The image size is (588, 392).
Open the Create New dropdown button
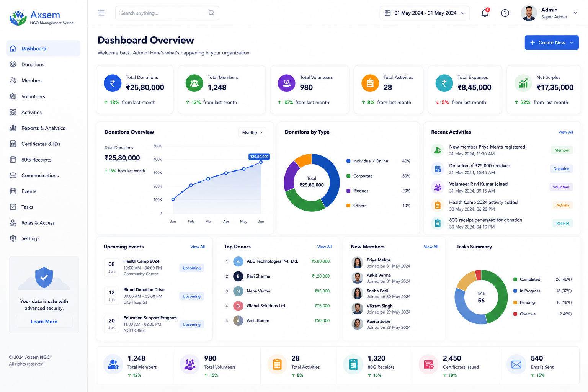click(x=552, y=42)
